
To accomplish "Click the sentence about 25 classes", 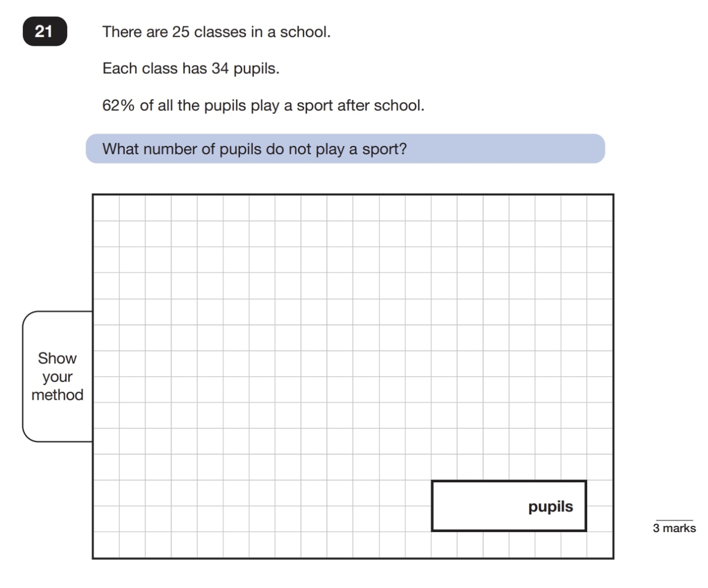I will click(x=216, y=32).
